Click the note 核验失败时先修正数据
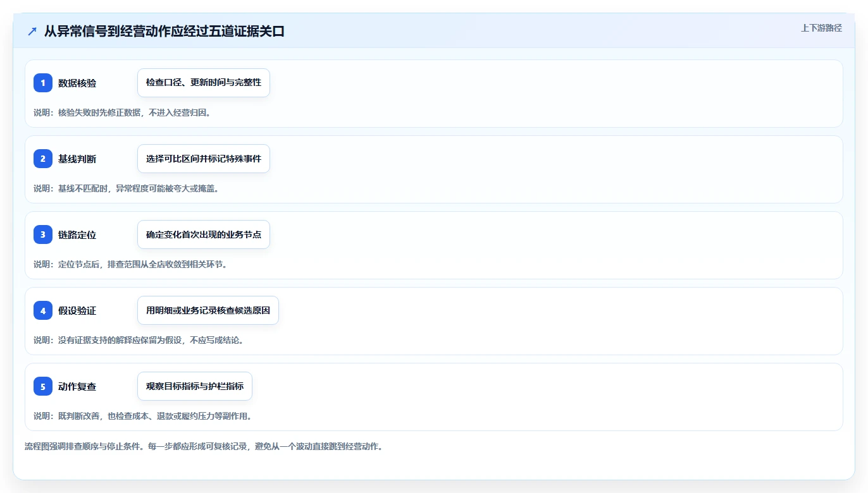Image resolution: width=868 pixels, height=493 pixels. tap(99, 113)
